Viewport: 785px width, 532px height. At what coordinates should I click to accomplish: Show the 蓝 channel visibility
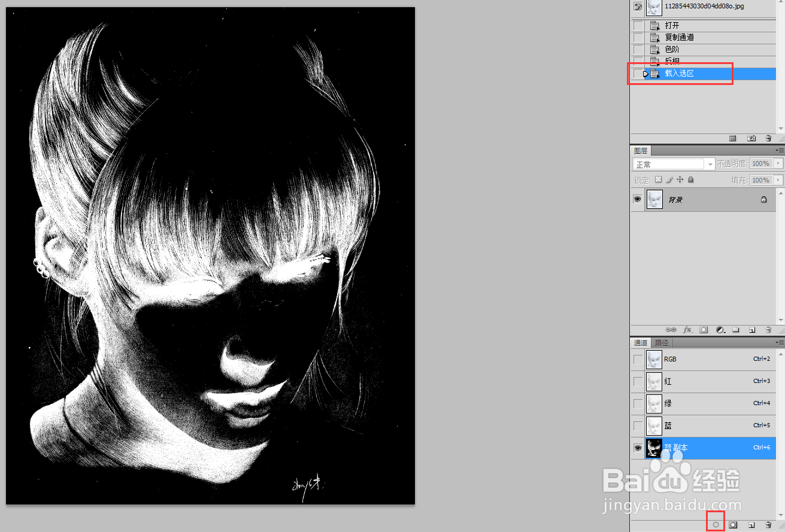coord(638,425)
